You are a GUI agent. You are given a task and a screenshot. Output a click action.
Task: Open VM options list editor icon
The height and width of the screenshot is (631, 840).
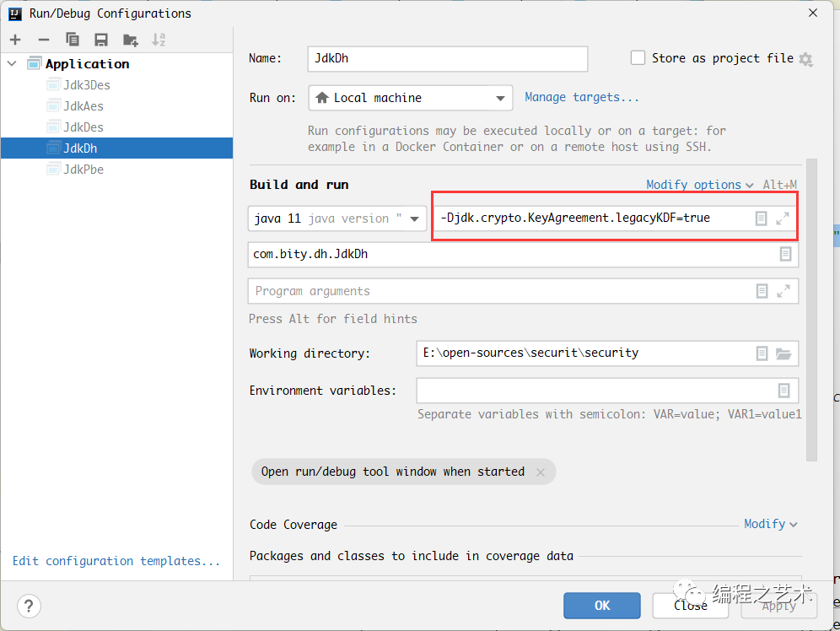pyautogui.click(x=761, y=218)
